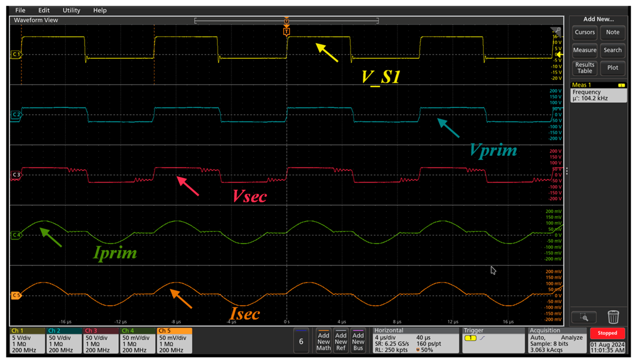Click the yellow trigger level arrow
Viewport: 636px width, 364px height.
[560, 55]
